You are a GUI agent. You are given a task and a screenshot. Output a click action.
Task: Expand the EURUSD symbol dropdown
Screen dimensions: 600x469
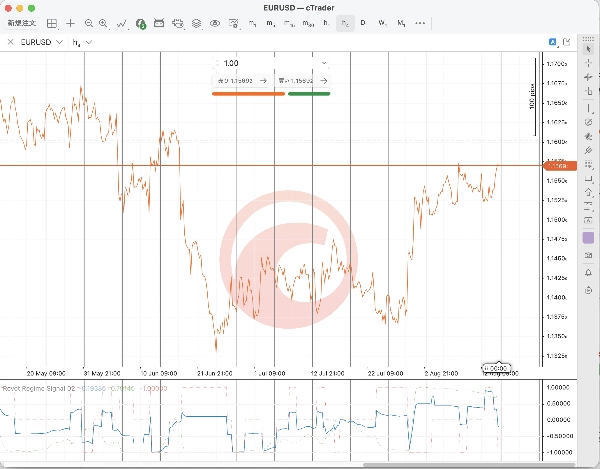pos(59,42)
